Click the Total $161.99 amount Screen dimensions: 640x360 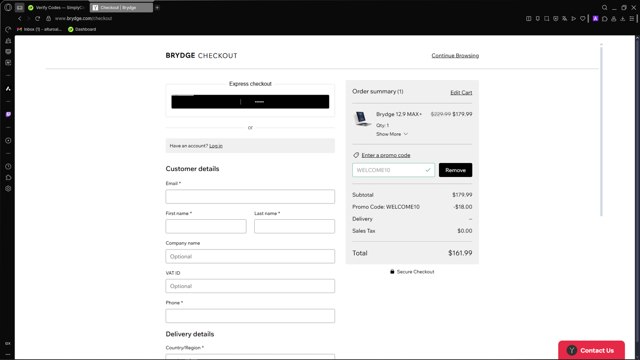click(x=460, y=253)
